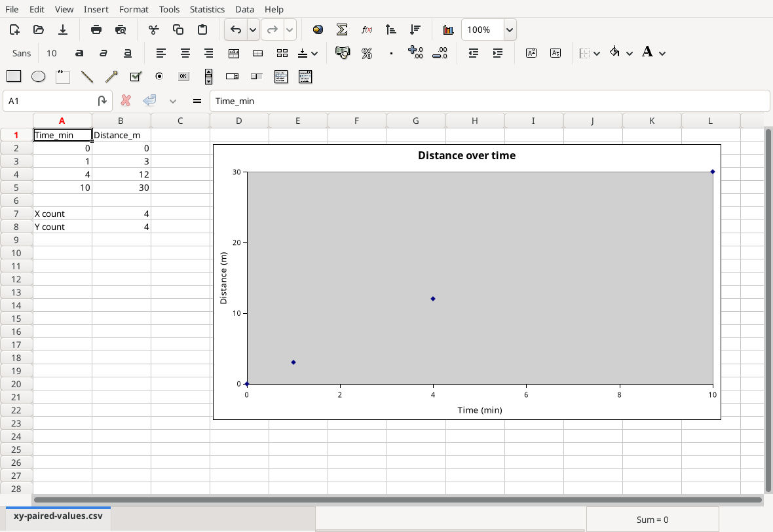773x532 pixels.
Task: Toggle italic text formatting
Action: click(103, 53)
